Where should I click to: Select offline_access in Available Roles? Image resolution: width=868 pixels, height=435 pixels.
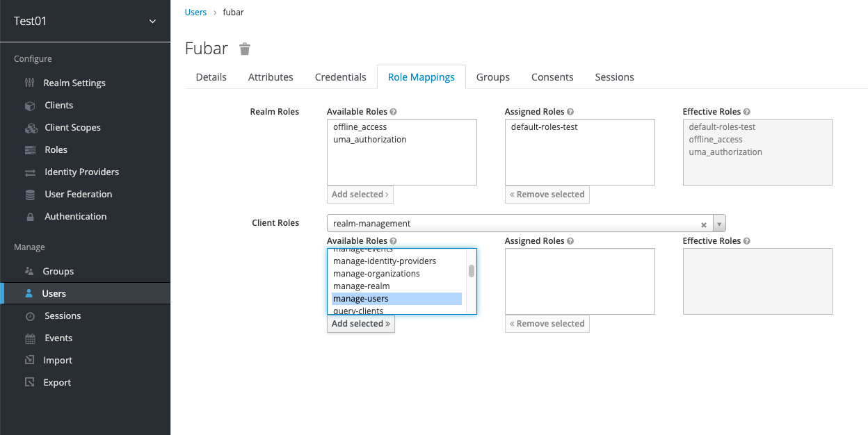click(360, 127)
